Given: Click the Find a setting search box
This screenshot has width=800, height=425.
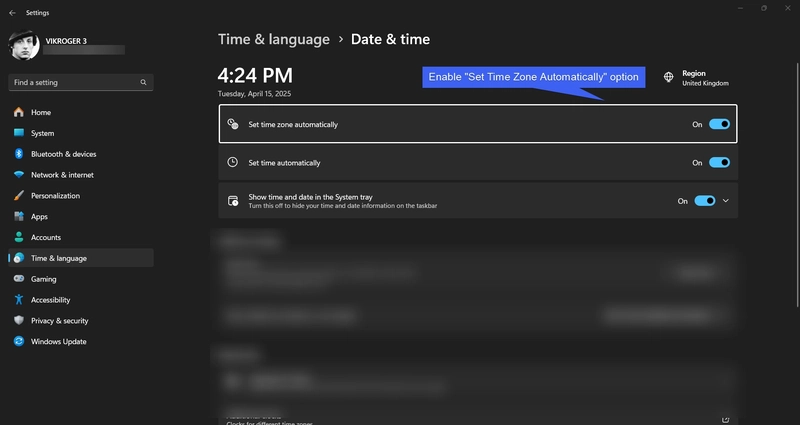Looking at the screenshot, I should 75,82.
